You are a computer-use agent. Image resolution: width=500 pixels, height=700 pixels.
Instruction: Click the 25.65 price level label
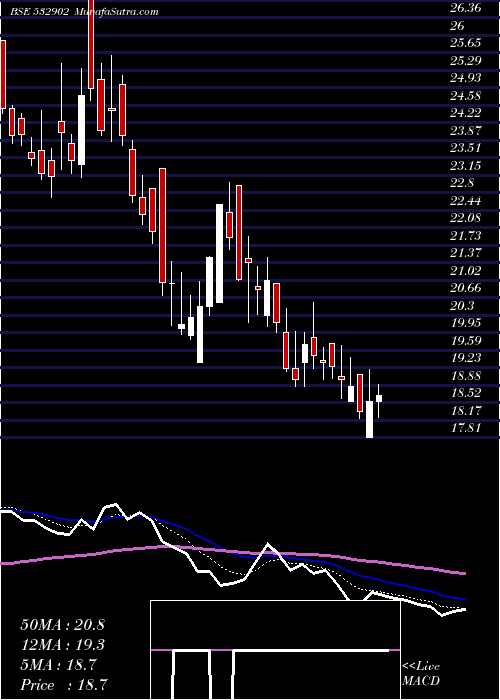click(466, 43)
